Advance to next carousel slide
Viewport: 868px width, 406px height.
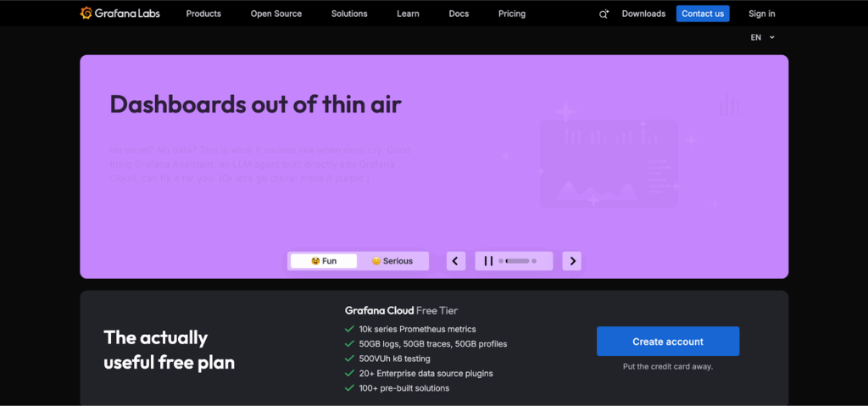573,261
